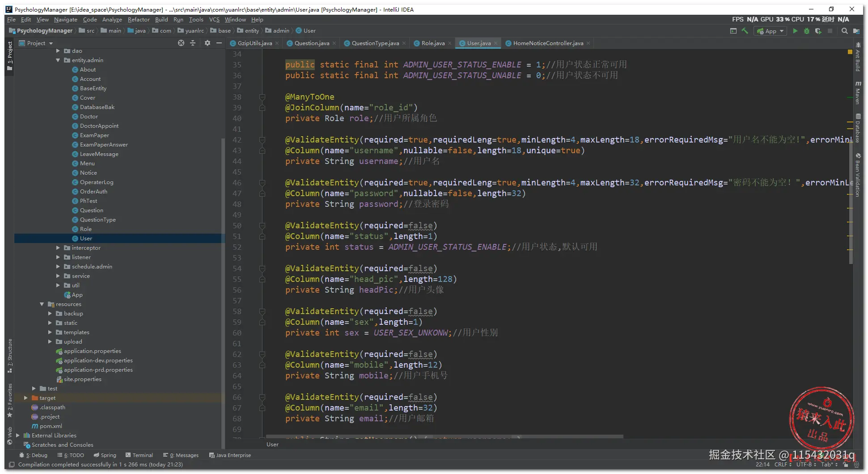This screenshot has height=474, width=868.
Task: Open Project panel settings gear
Action: tap(207, 43)
